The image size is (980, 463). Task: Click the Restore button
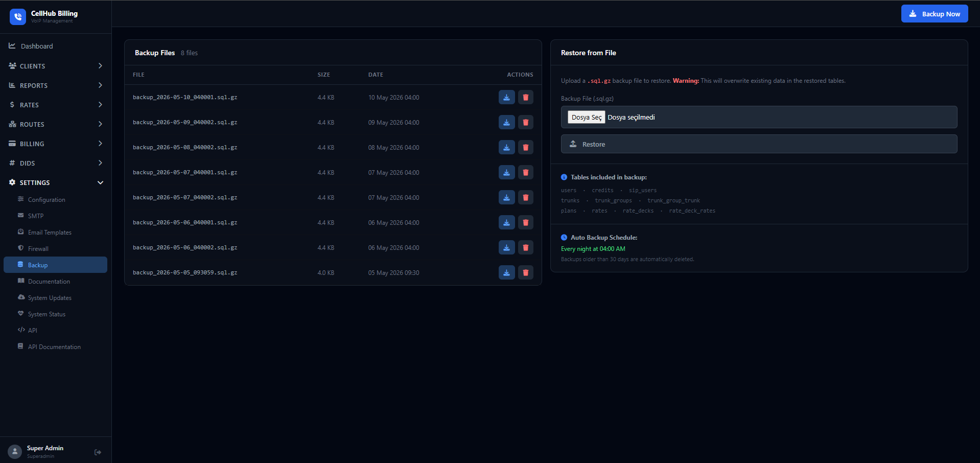click(x=759, y=144)
